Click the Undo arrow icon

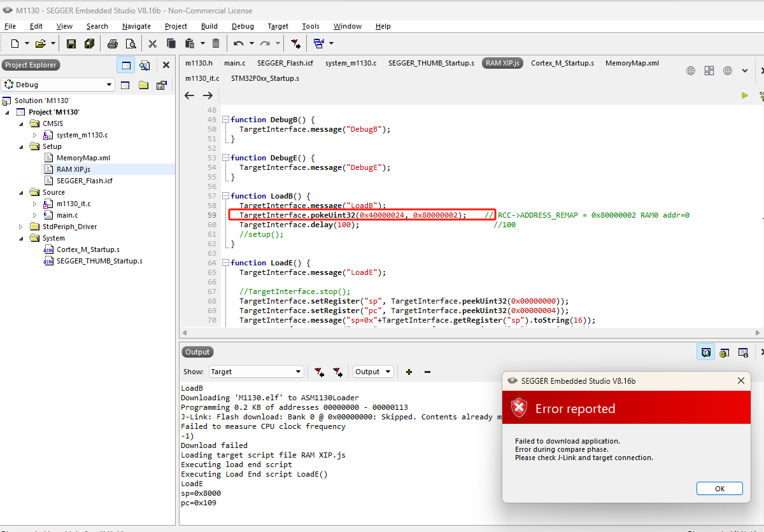click(239, 43)
